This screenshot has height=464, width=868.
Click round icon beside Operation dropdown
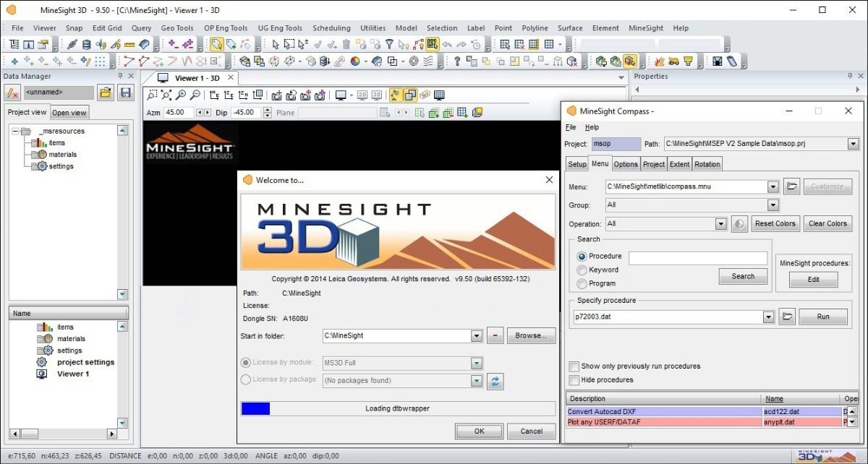[x=739, y=224]
